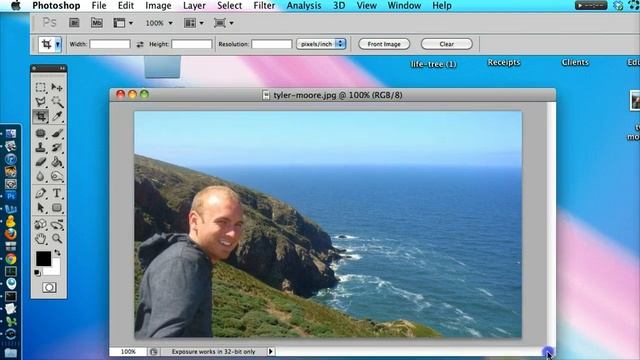This screenshot has height=360, width=640.
Task: Open the Image menu
Action: [x=158, y=6]
